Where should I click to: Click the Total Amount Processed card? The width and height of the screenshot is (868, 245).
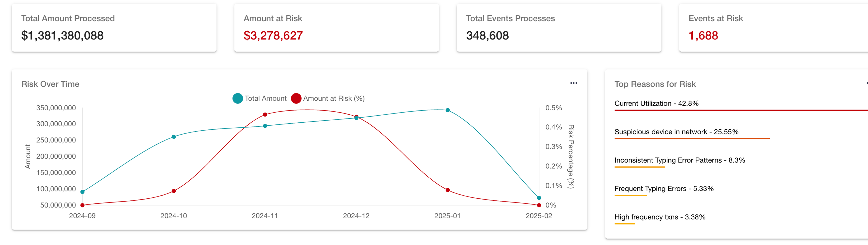coord(114,28)
